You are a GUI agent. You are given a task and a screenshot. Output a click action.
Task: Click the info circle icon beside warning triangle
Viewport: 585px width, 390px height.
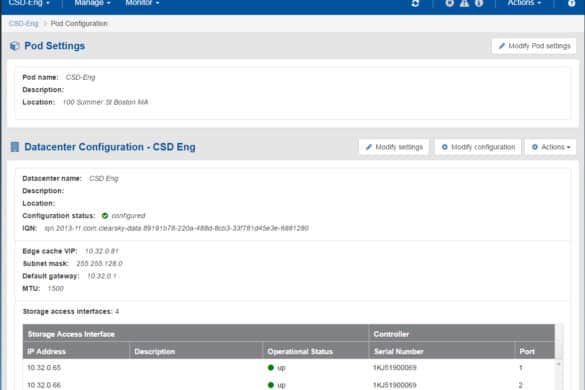[479, 3]
